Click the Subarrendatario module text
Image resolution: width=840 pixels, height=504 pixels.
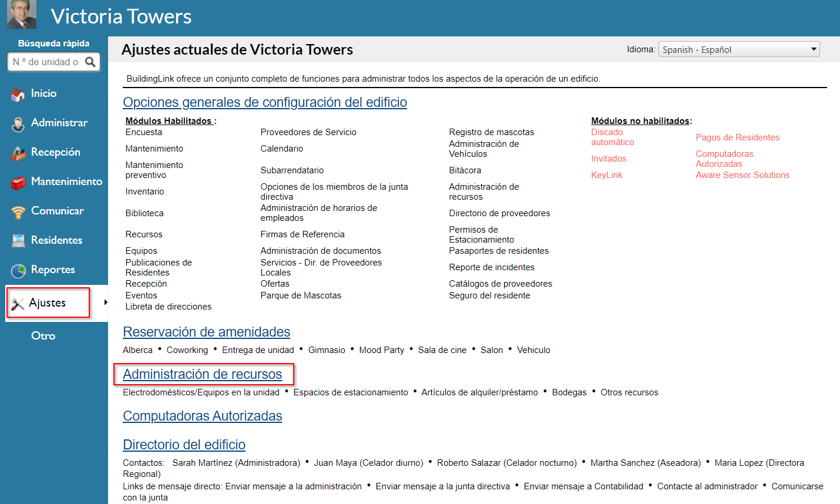click(x=292, y=170)
